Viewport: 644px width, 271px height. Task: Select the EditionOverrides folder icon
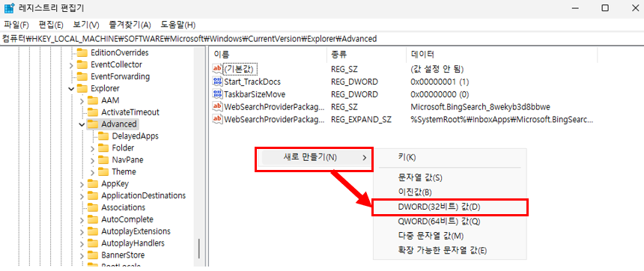pyautogui.click(x=83, y=52)
